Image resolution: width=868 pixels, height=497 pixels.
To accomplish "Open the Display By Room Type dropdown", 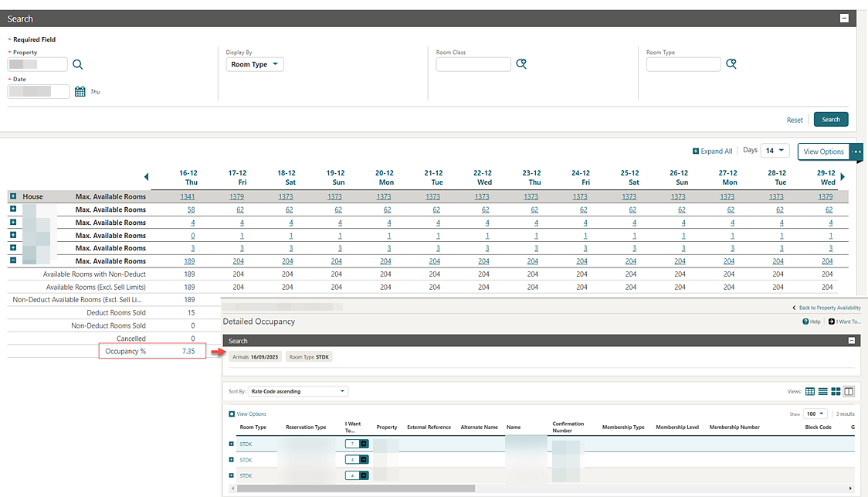I will click(256, 65).
